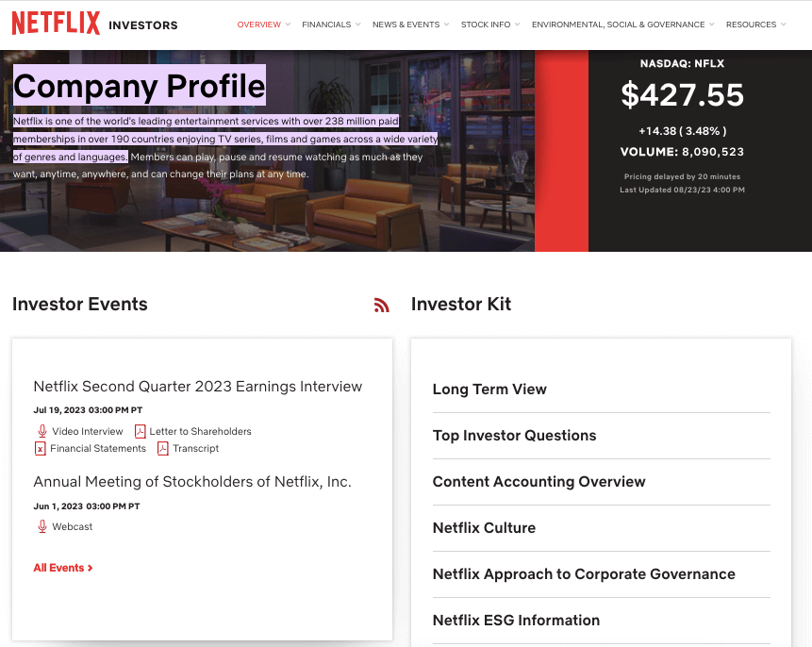Open the News & Events menu
Viewport: 812px width, 647px height.
click(406, 25)
